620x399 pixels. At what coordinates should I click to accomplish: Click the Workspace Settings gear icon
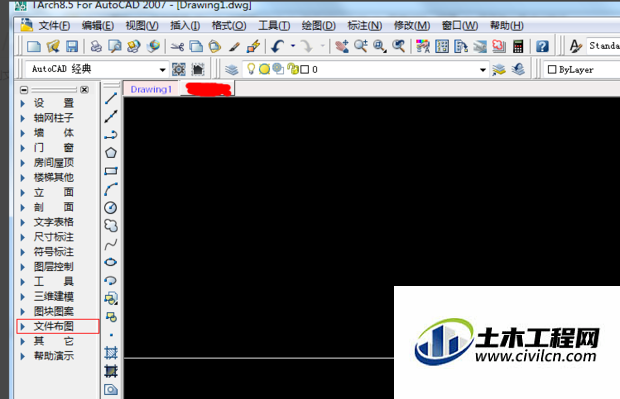pyautogui.click(x=179, y=70)
